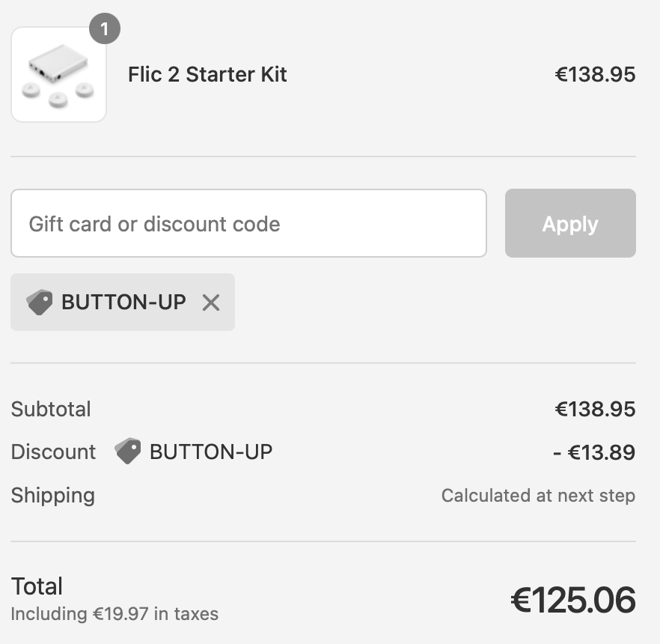Click the quantity badge on the product image
This screenshot has width=660, height=644.
(105, 30)
